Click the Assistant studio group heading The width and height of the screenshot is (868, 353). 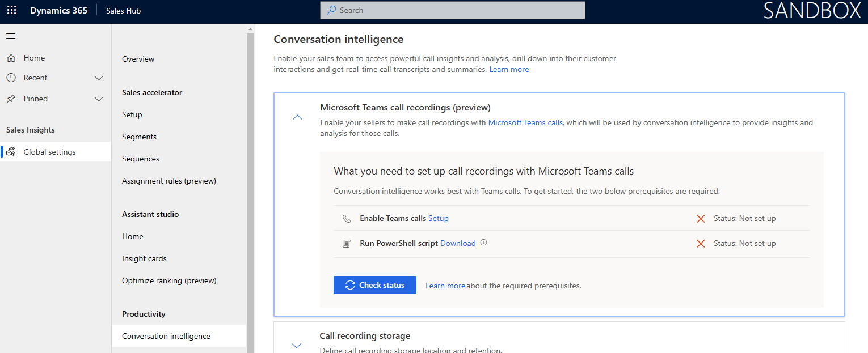point(150,214)
